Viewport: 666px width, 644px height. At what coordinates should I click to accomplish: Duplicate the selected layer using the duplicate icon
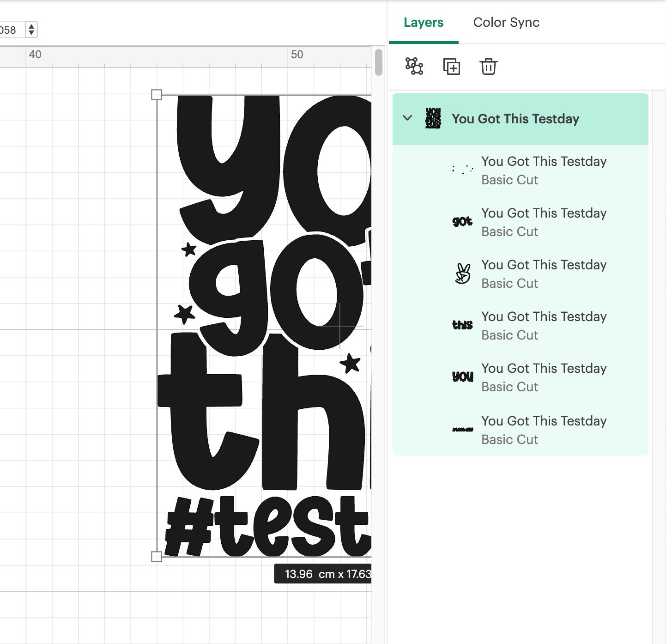coord(452,67)
